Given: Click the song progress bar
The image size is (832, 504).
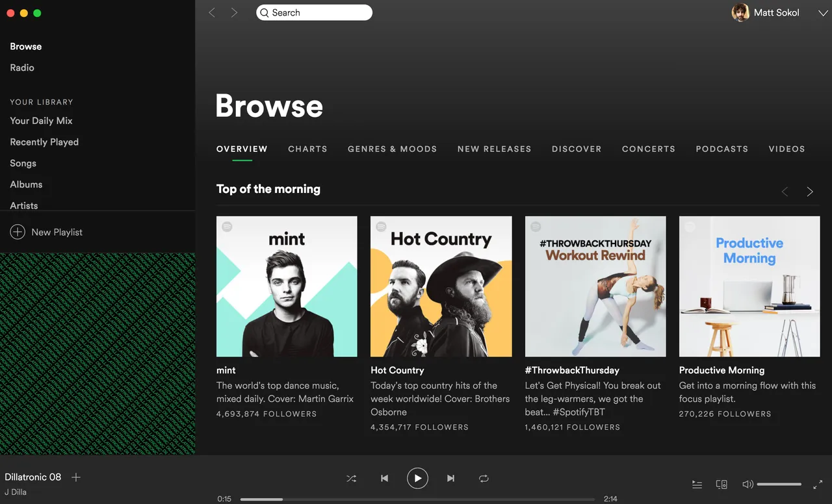Looking at the screenshot, I should tap(417, 499).
